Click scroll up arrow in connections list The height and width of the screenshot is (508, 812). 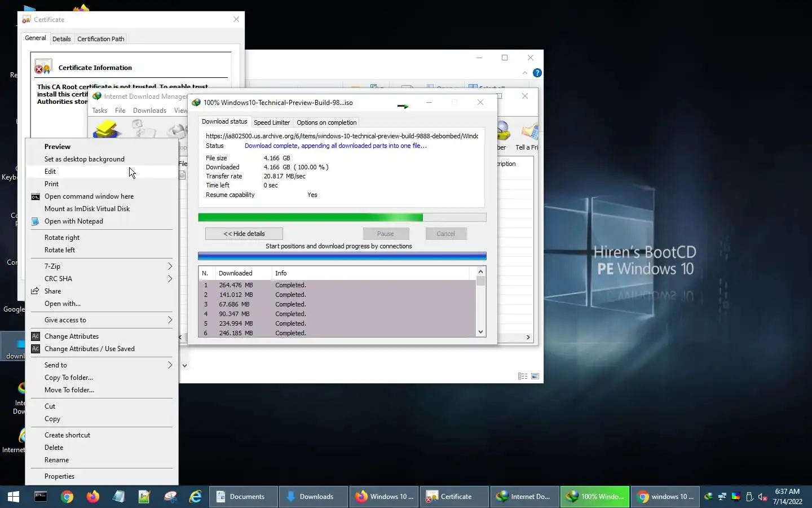(481, 271)
